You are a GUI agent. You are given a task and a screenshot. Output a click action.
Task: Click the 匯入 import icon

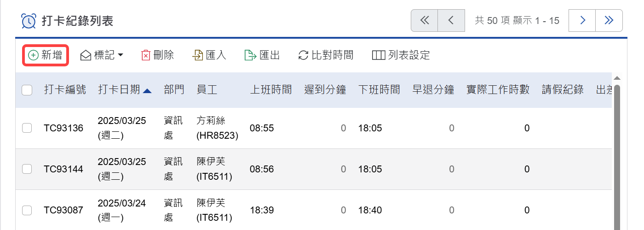point(198,55)
